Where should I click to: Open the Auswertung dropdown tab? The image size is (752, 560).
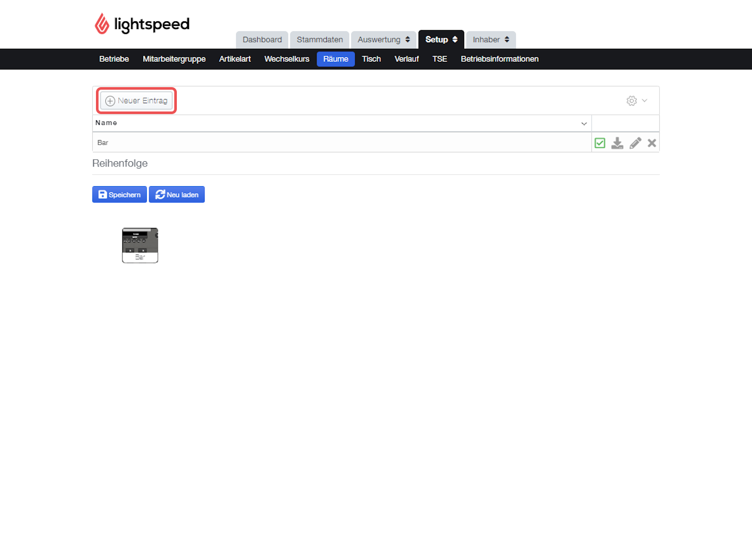click(384, 40)
